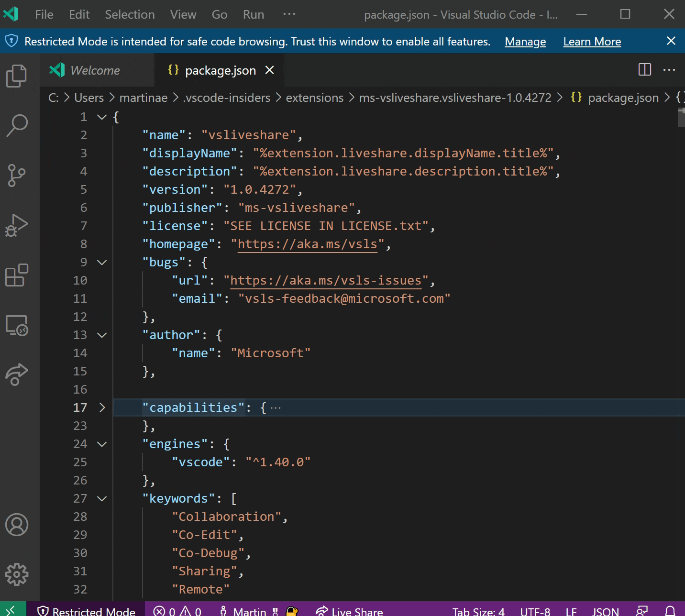Image resolution: width=685 pixels, height=616 pixels.
Task: Expand the collapsed capabilities object
Action: coord(101,407)
